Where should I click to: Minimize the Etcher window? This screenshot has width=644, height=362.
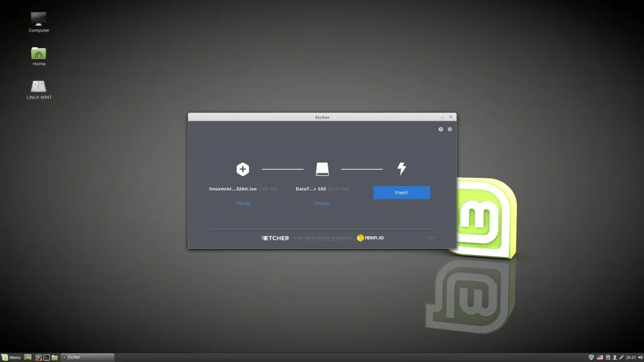point(443,118)
